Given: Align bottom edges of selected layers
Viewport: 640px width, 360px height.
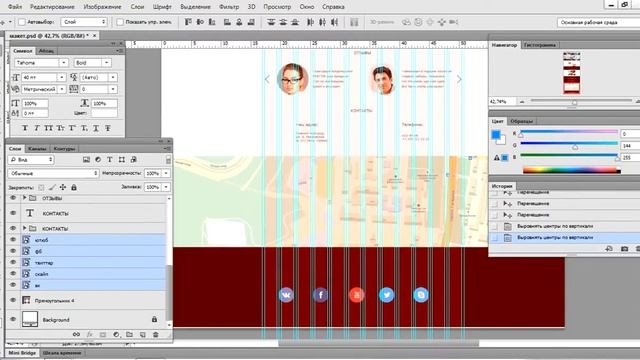Looking at the screenshot, I should [x=212, y=22].
